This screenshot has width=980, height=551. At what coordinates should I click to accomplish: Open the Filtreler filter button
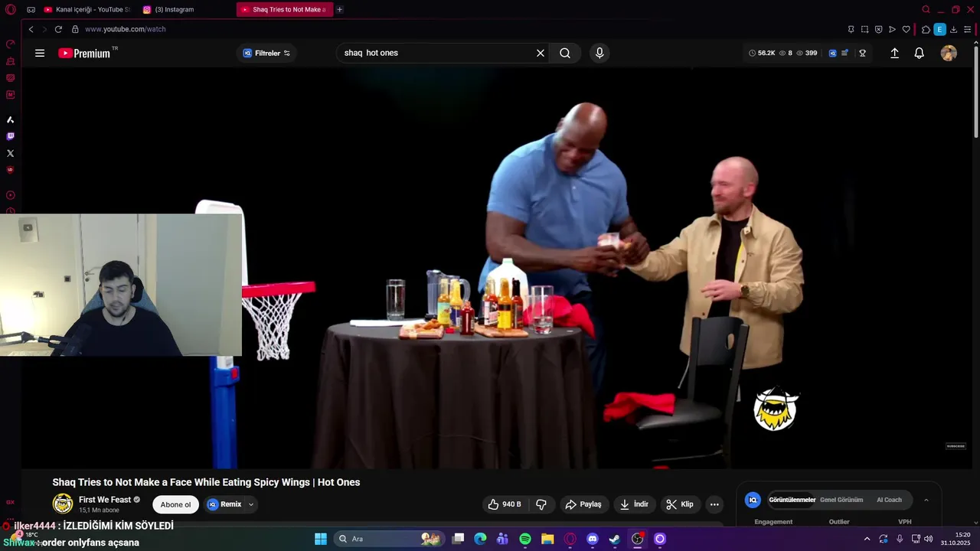pos(266,53)
